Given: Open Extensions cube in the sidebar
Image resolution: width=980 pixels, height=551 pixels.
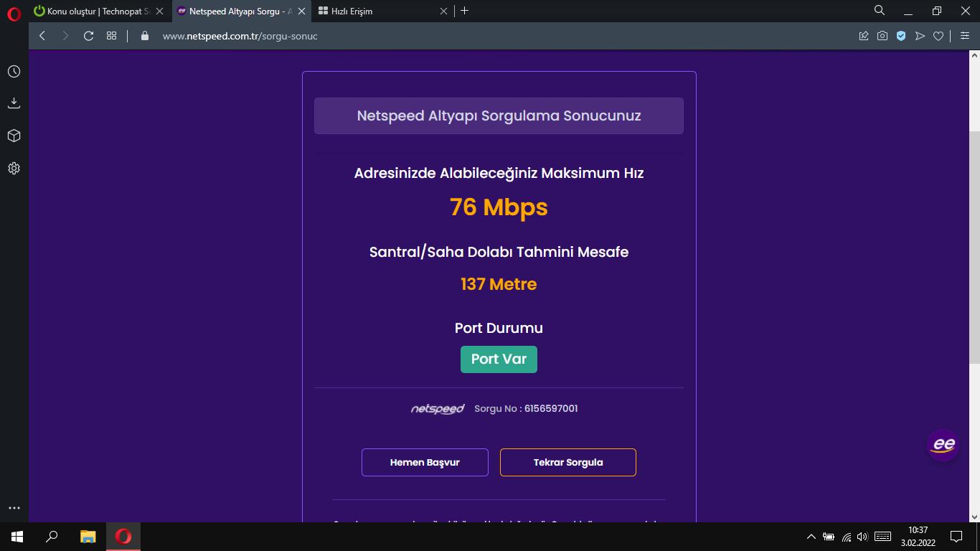Looking at the screenshot, I should click(x=14, y=136).
